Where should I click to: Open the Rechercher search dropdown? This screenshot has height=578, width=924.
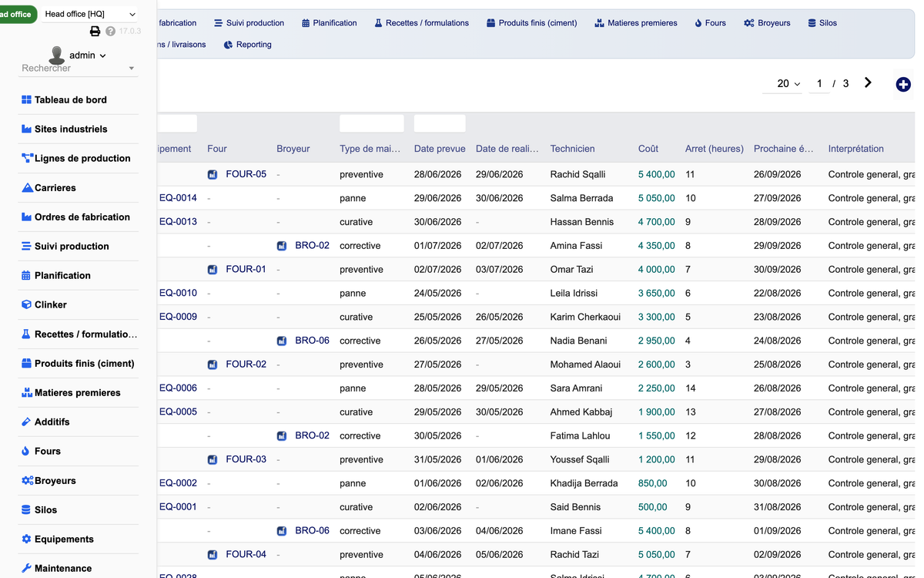pos(78,69)
